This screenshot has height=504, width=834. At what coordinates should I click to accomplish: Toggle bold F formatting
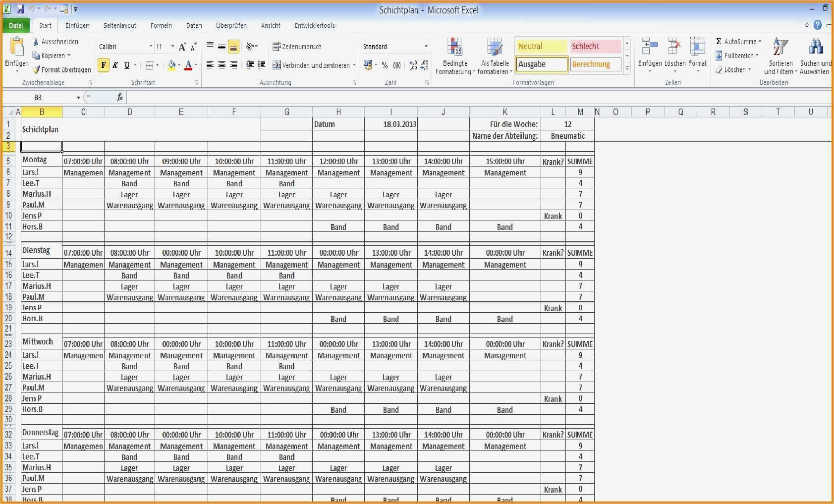click(104, 65)
